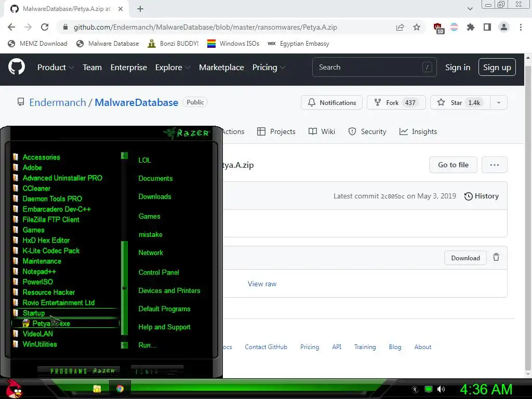
Task: Star the repository
Action: coord(460,102)
